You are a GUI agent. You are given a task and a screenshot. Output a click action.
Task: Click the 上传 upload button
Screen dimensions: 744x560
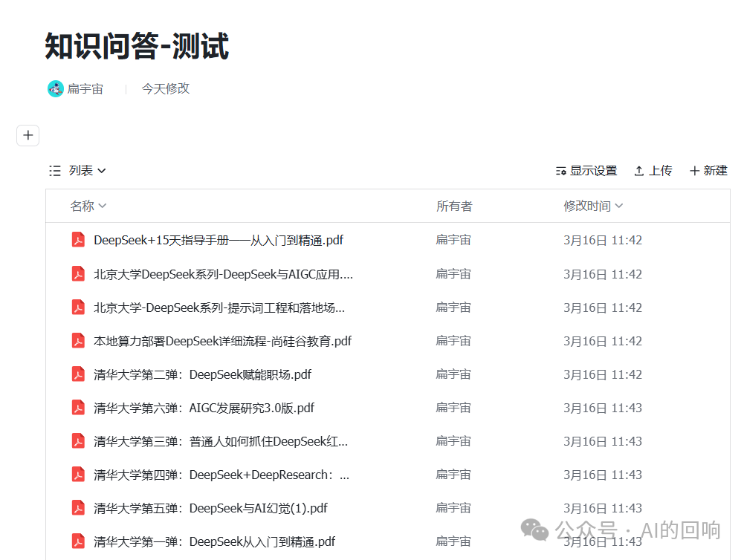653,171
